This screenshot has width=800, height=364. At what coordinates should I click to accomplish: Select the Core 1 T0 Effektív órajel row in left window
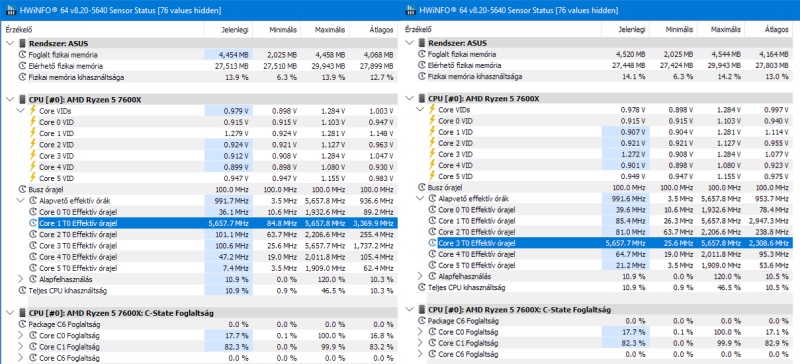(x=199, y=223)
